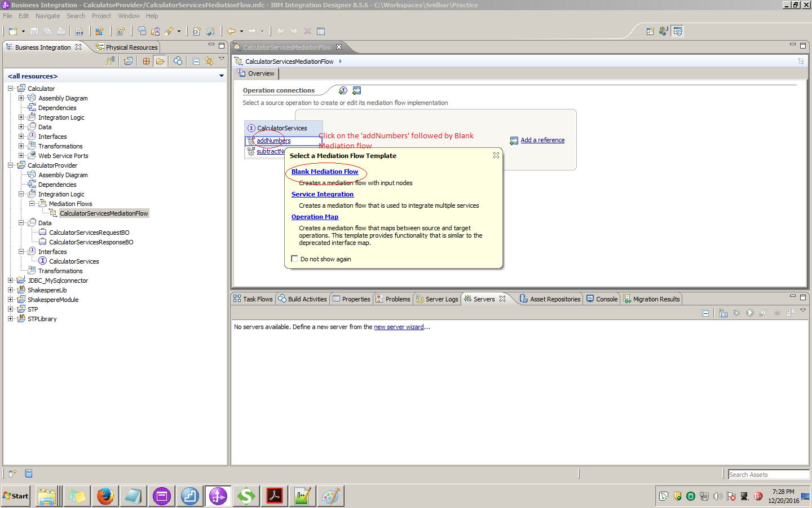The width and height of the screenshot is (812, 508).
Task: Click Start server in debug mode icon
Action: pyautogui.click(x=736, y=313)
